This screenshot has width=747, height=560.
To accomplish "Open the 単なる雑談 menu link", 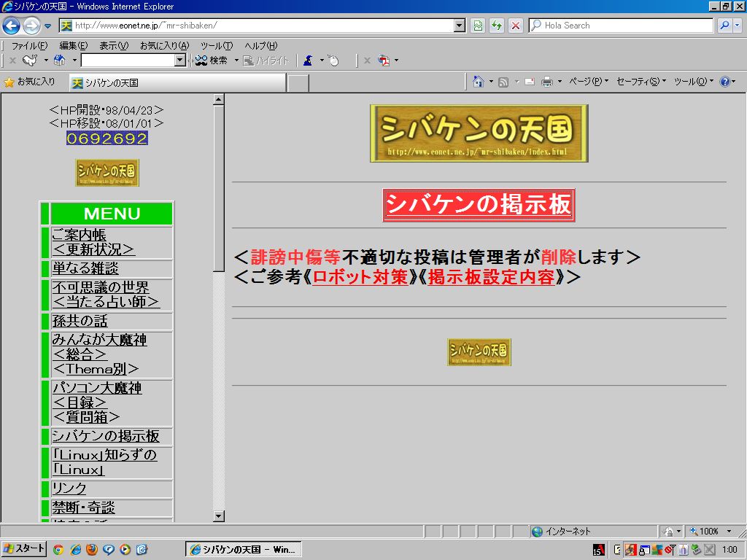I will click(85, 268).
